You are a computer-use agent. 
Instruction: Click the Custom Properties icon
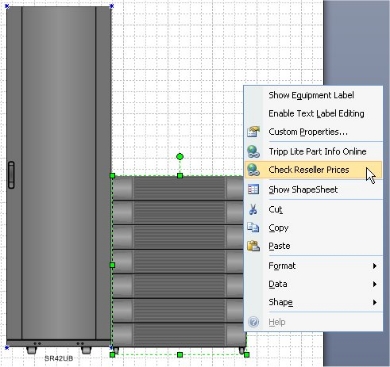pos(253,132)
